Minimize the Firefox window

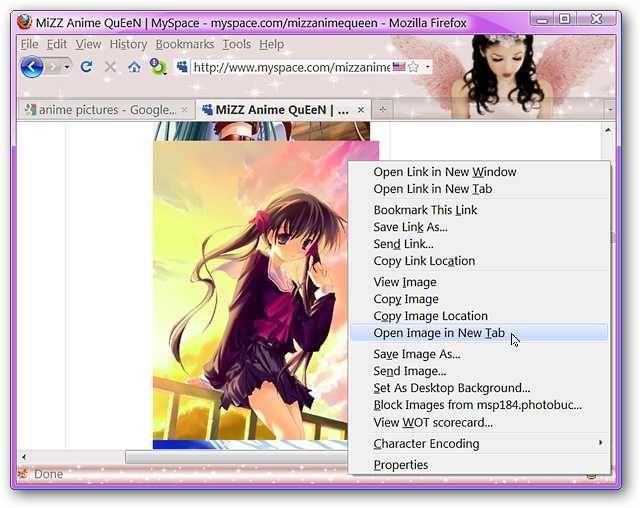coord(542,19)
